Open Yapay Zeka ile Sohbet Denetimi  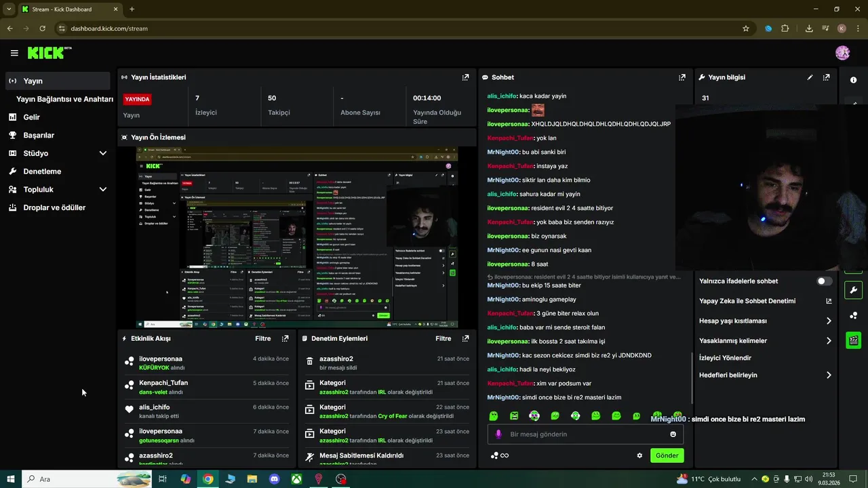point(747,301)
